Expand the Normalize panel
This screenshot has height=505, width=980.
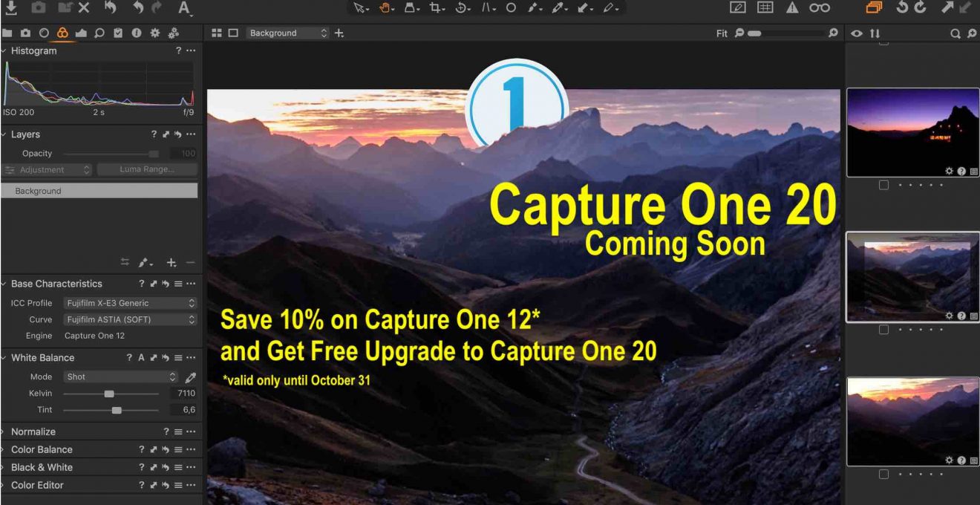click(4, 431)
